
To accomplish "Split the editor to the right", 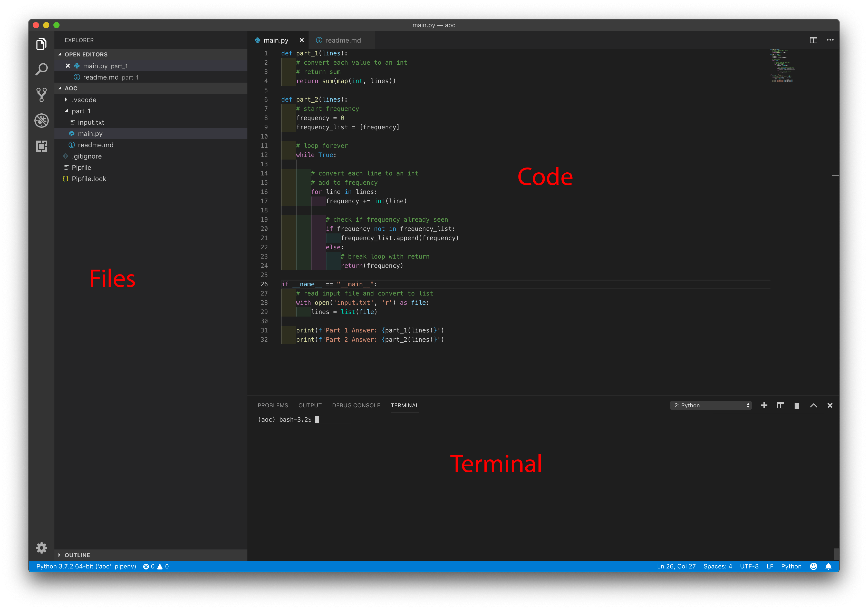I will (x=813, y=40).
